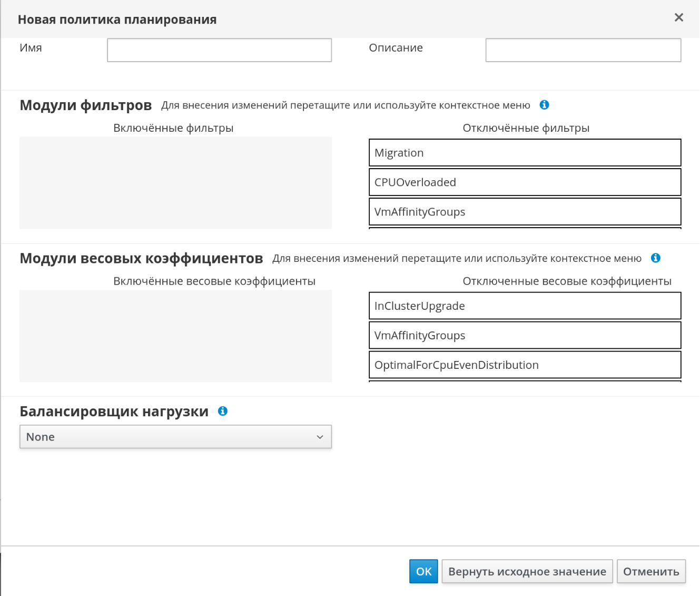Click the Имя input field
Screen dimensions: 700x596
tap(219, 50)
